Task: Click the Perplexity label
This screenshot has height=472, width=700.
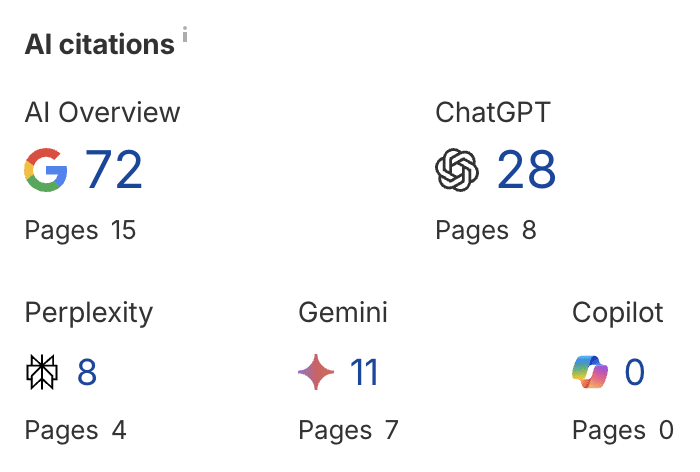Action: pos(89,313)
